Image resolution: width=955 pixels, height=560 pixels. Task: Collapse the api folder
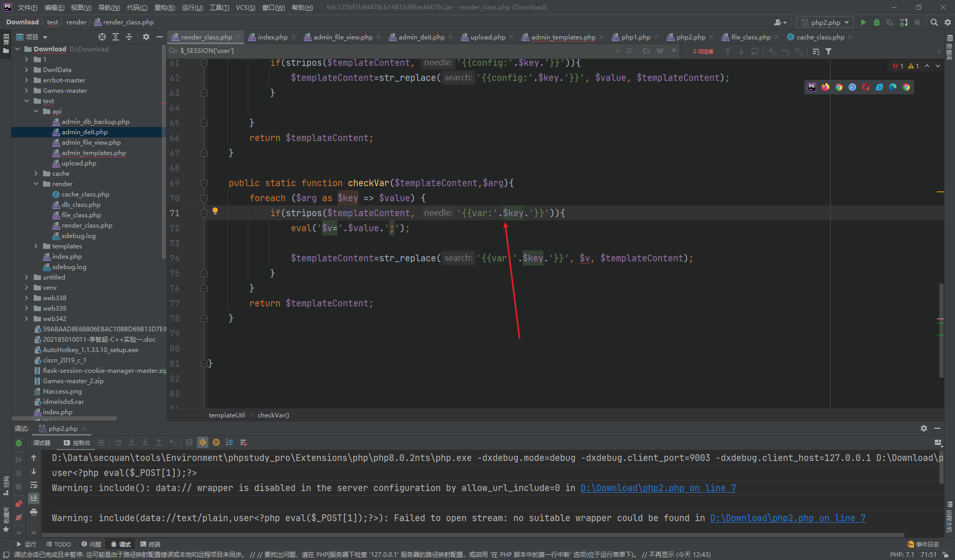(36, 111)
